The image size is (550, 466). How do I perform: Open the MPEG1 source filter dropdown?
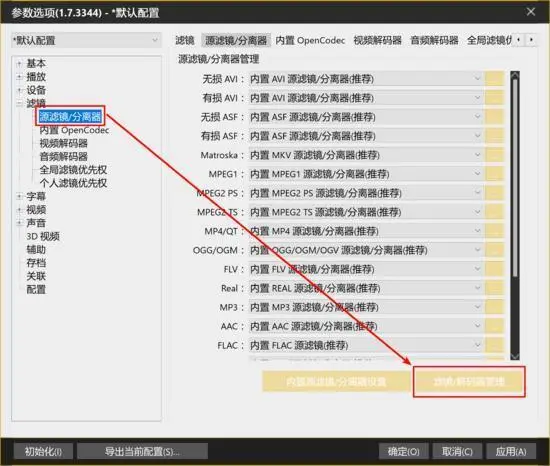tap(366, 174)
